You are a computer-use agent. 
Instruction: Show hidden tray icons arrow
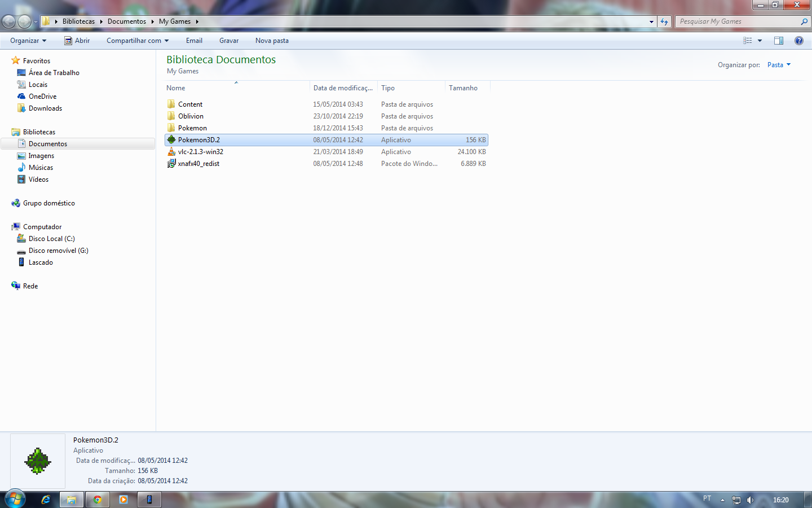point(722,500)
